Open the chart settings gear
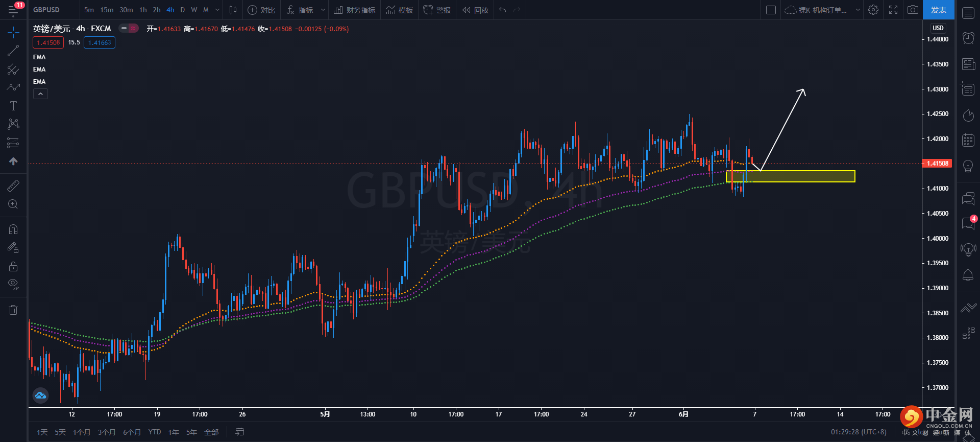This screenshot has width=980, height=442. tap(873, 10)
